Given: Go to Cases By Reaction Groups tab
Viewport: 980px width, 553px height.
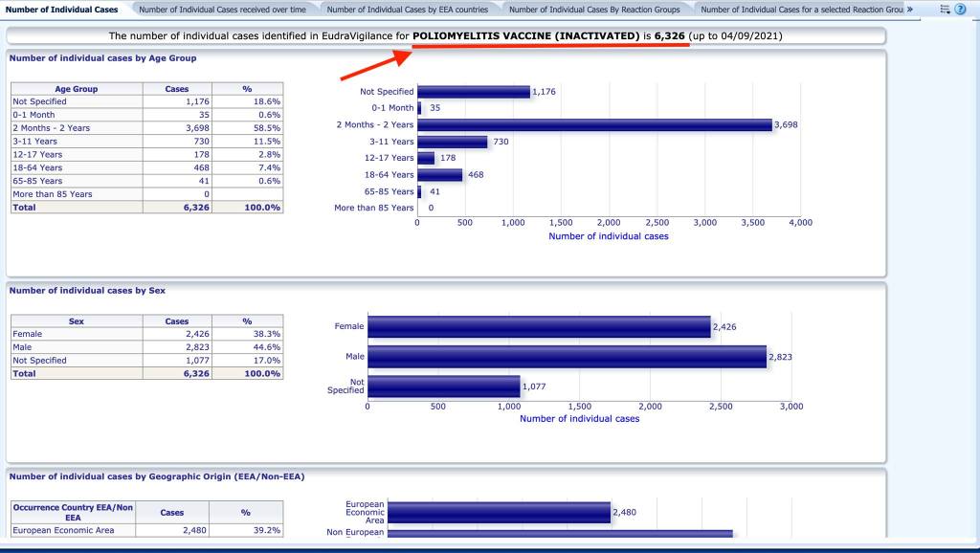Looking at the screenshot, I should 594,9.
